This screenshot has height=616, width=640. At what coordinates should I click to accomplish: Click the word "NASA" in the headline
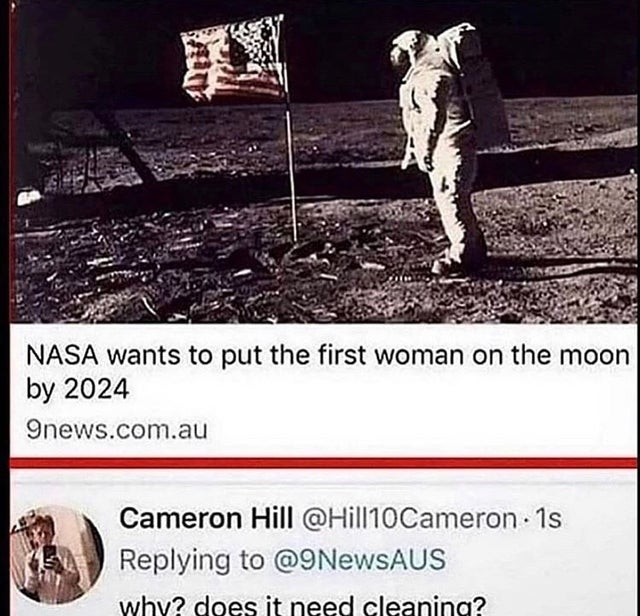[62, 356]
